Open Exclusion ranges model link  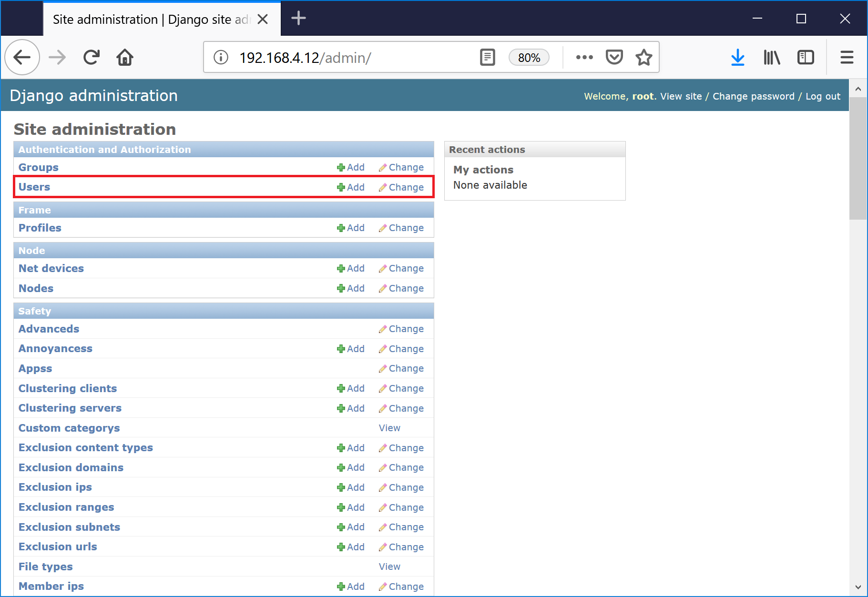pyautogui.click(x=66, y=507)
